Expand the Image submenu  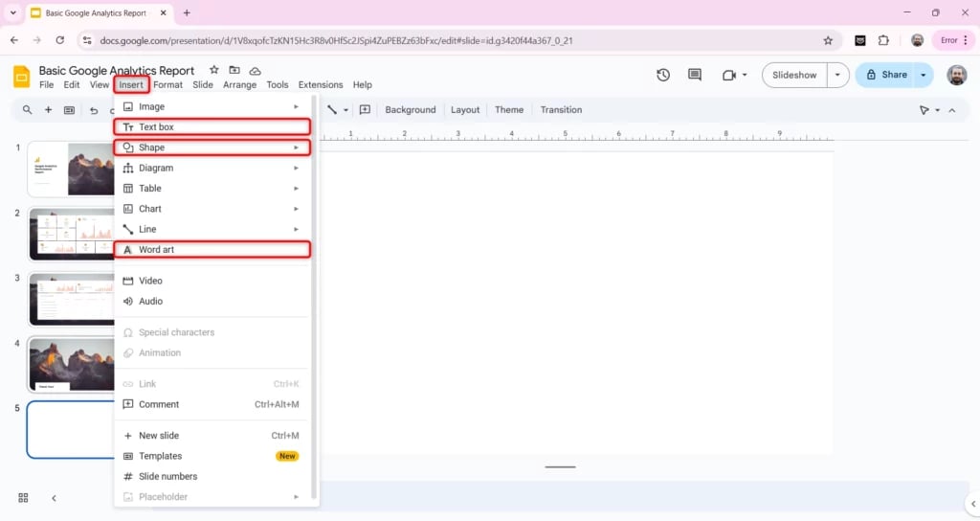point(212,106)
